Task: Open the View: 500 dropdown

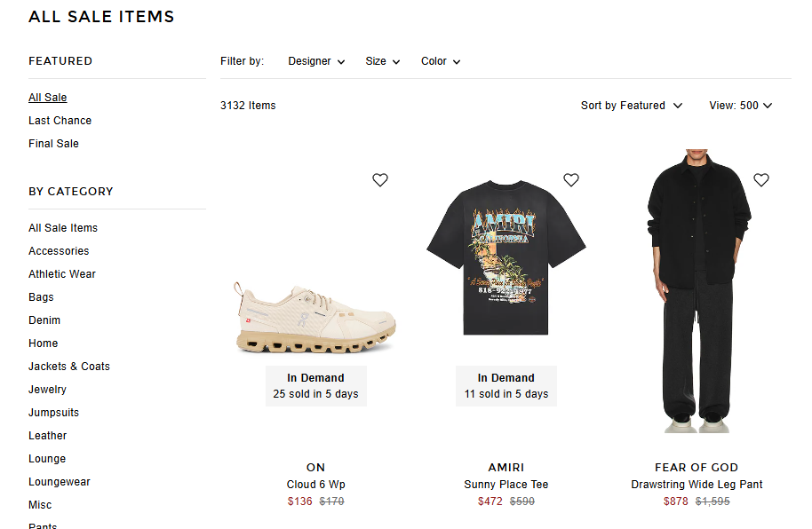Action: point(741,106)
